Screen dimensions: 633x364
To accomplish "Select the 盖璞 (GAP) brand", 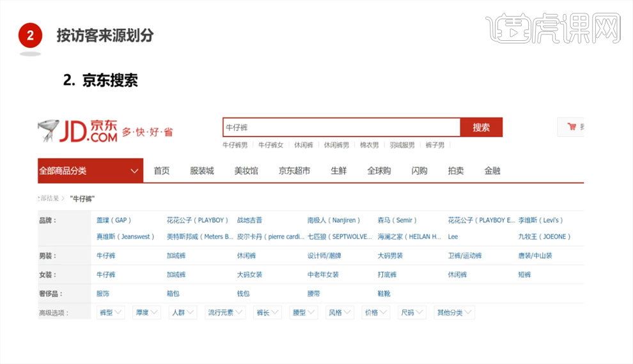I will pyautogui.click(x=113, y=220).
